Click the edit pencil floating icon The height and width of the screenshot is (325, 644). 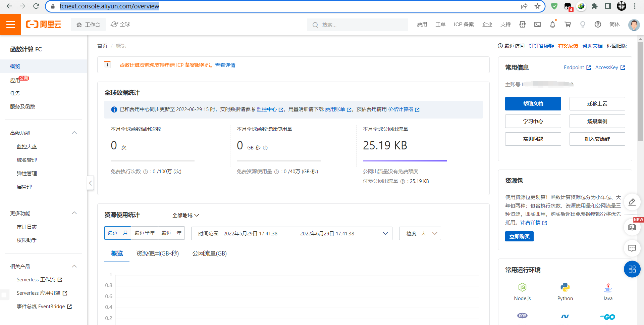632,202
